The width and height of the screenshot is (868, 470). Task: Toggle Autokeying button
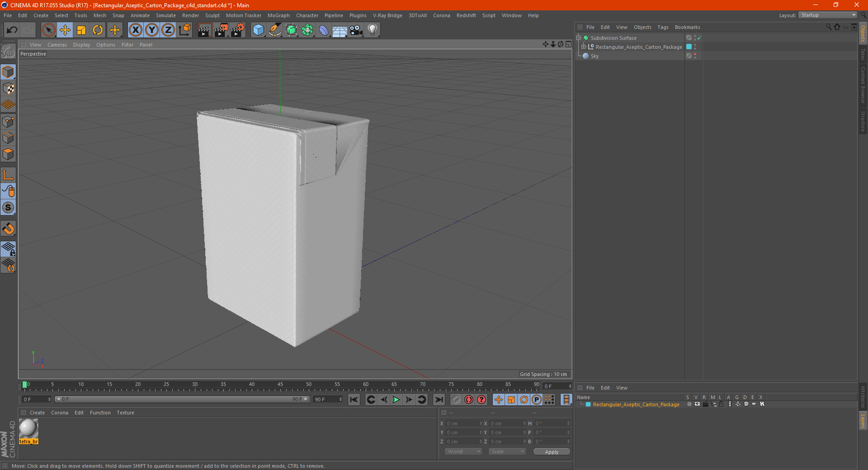(x=469, y=399)
